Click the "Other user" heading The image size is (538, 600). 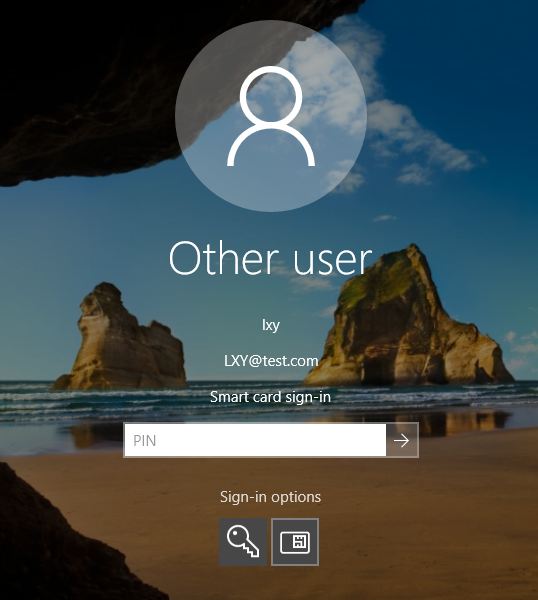271,258
